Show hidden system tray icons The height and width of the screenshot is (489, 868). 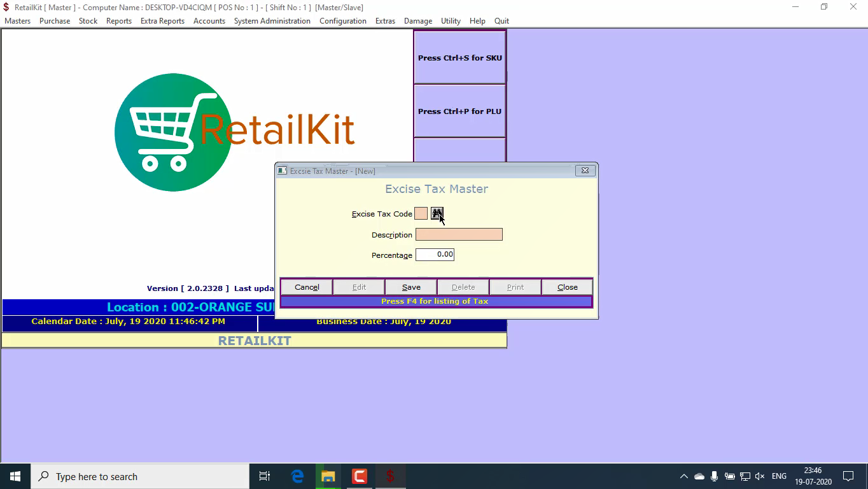tap(684, 476)
